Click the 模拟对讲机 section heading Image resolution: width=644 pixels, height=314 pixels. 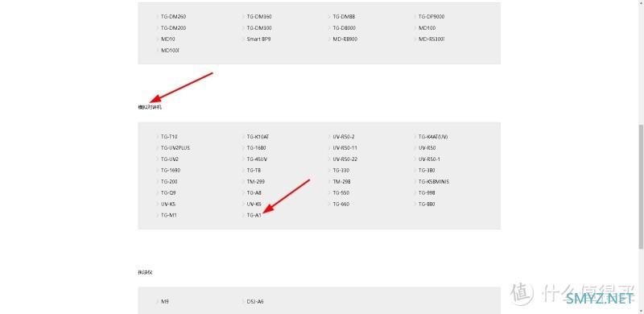pyautogui.click(x=150, y=107)
